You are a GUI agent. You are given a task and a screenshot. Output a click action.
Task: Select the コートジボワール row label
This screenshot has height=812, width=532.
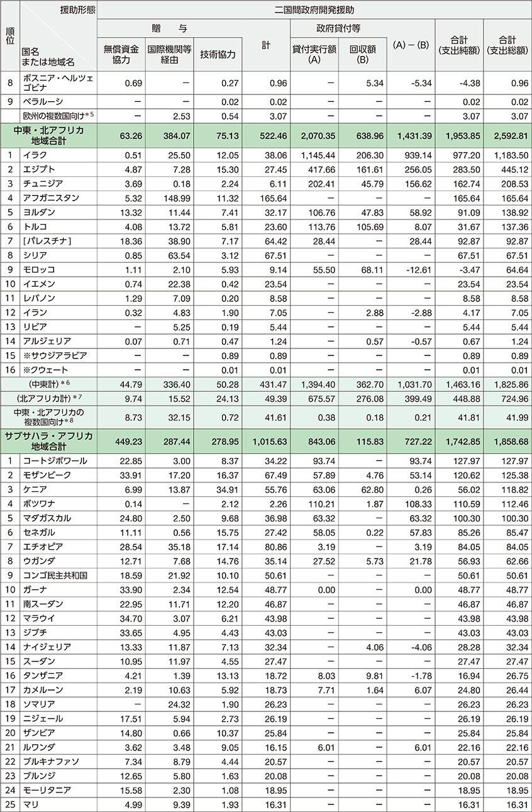pyautogui.click(x=54, y=461)
